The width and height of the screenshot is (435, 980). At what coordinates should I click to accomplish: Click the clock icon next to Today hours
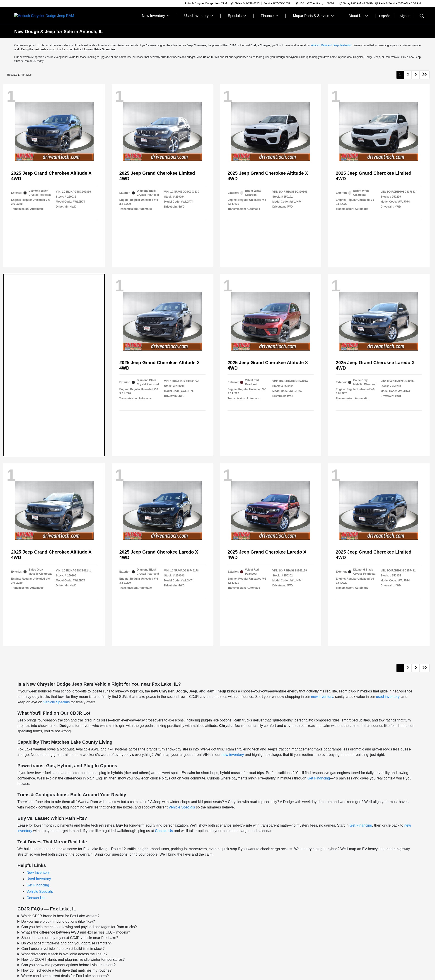click(x=341, y=3)
